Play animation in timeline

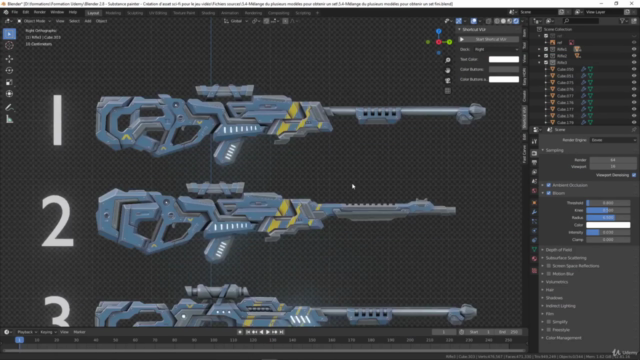pyautogui.click(x=268, y=332)
